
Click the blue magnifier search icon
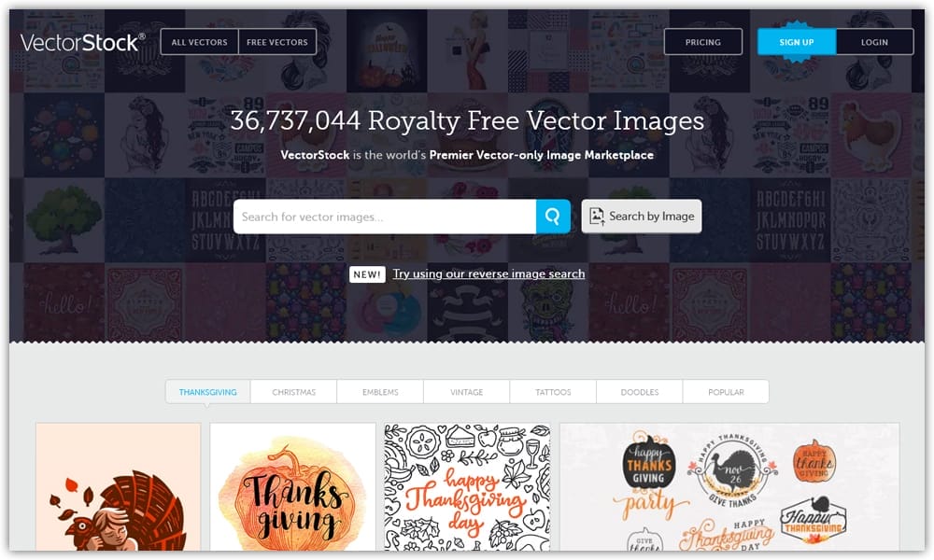553,216
